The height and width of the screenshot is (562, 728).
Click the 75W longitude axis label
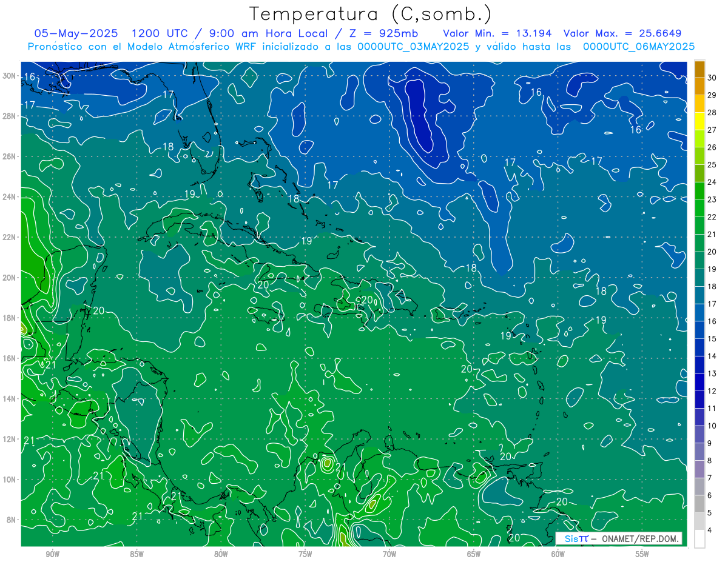coord(305,554)
